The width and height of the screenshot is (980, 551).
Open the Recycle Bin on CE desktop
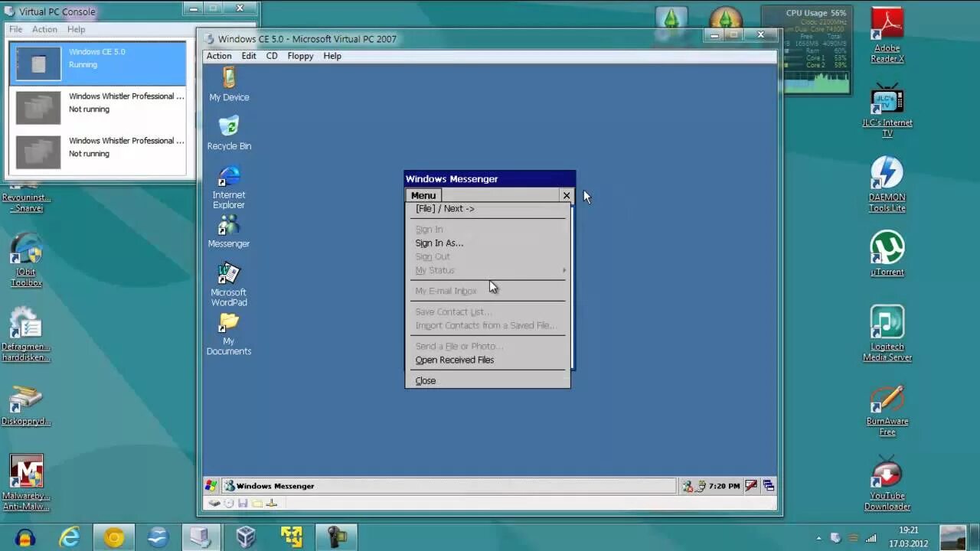coord(229,133)
